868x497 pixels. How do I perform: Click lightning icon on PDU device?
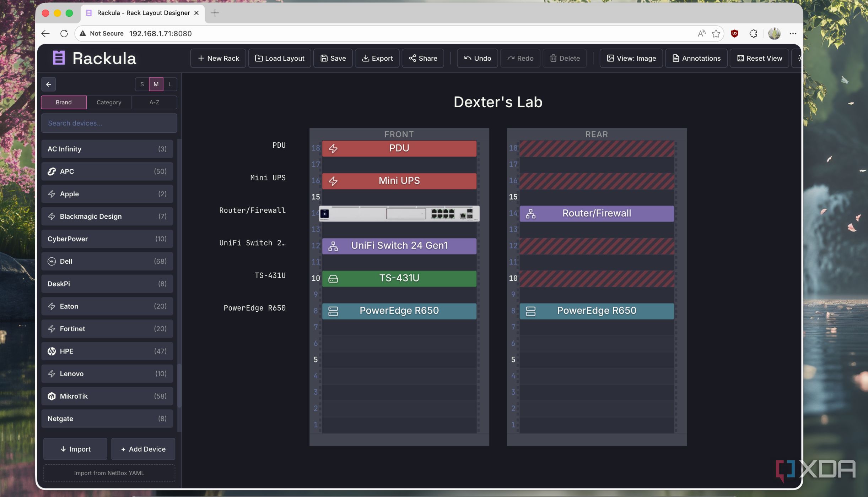[333, 148]
